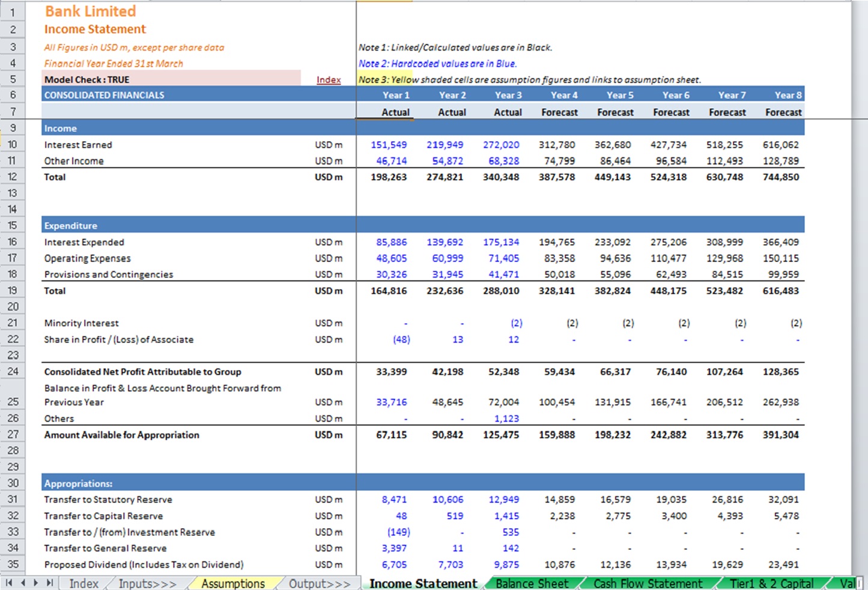Screen dimensions: 868x590
Task: Click the Bank Limited title cell
Action: 91,11
